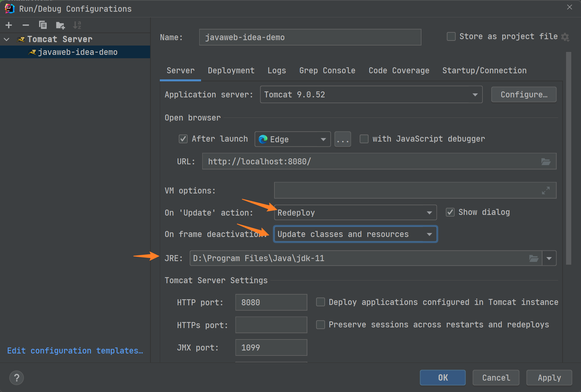Click the Move into new folder icon
Viewport: 581px width, 392px height.
pos(60,25)
